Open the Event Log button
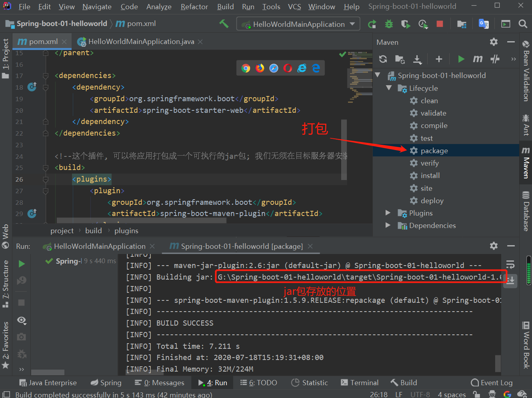 492,383
